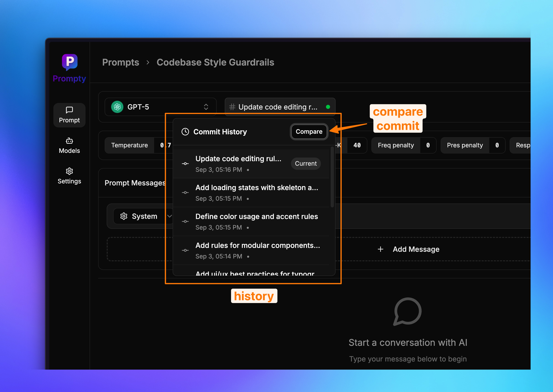
Task: Click commit node icon for Define color usage
Action: (185, 222)
